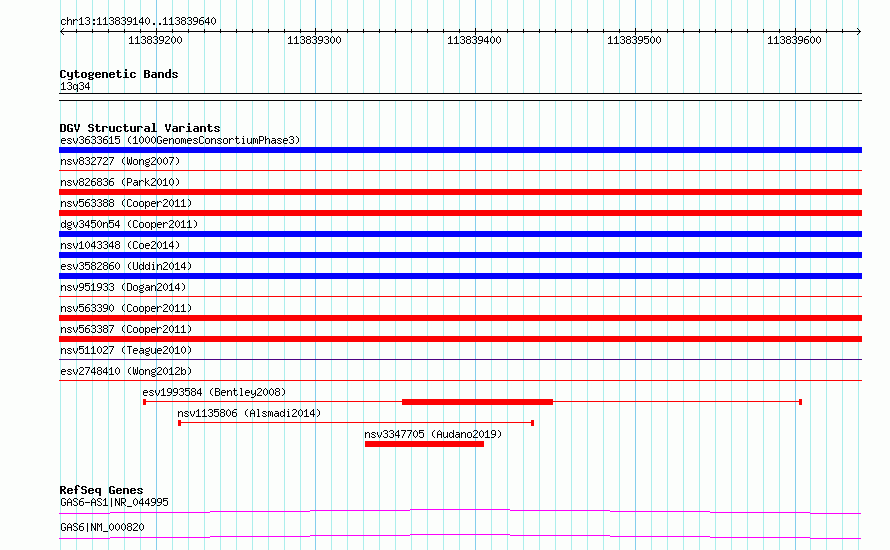Open variant nsv1043348 (Coe2014) label
Screen dimensions: 890x550
120,245
